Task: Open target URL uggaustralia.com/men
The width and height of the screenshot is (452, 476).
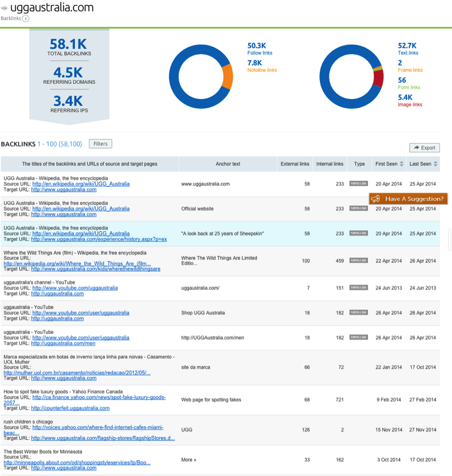Action: pos(63,343)
